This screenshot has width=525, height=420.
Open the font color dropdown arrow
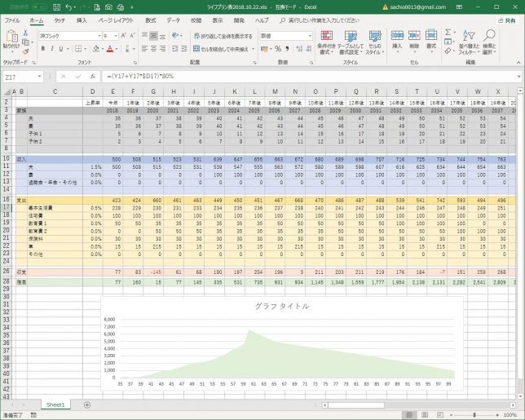pos(117,49)
